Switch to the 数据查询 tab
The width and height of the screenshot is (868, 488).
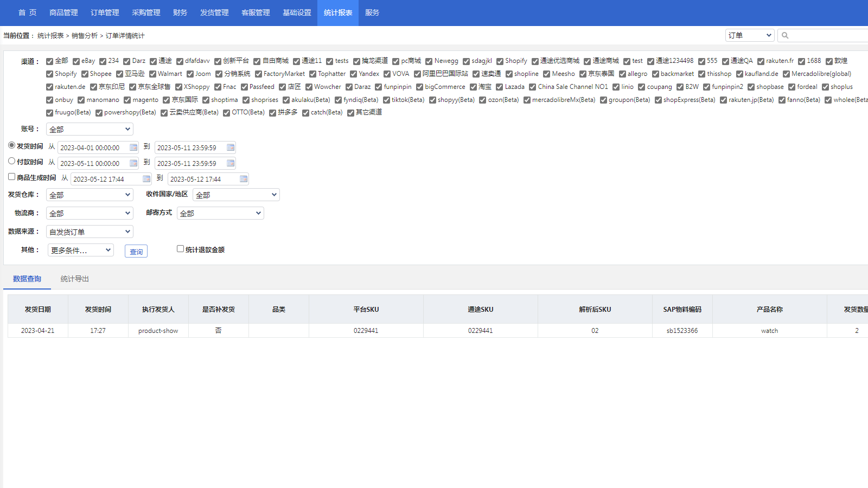[27, 279]
